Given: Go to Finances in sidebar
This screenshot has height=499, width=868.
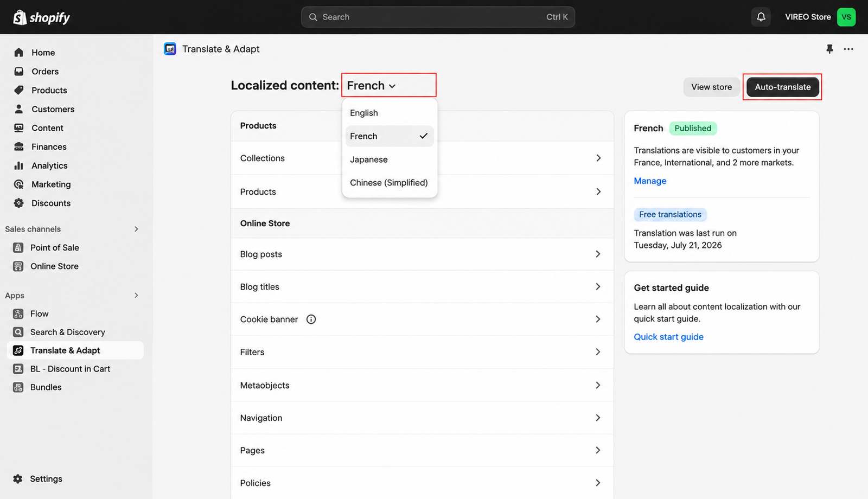Looking at the screenshot, I should pyautogui.click(x=49, y=146).
